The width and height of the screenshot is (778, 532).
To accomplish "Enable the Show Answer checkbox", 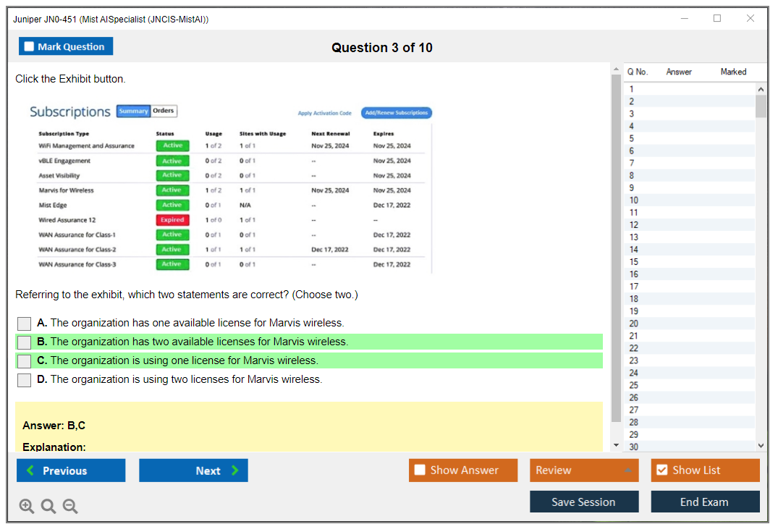I will pyautogui.click(x=420, y=470).
